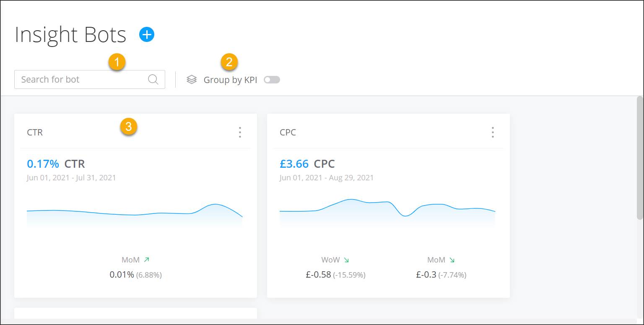Image resolution: width=644 pixels, height=325 pixels.
Task: Click the magnifying glass search icon
Action: point(152,79)
